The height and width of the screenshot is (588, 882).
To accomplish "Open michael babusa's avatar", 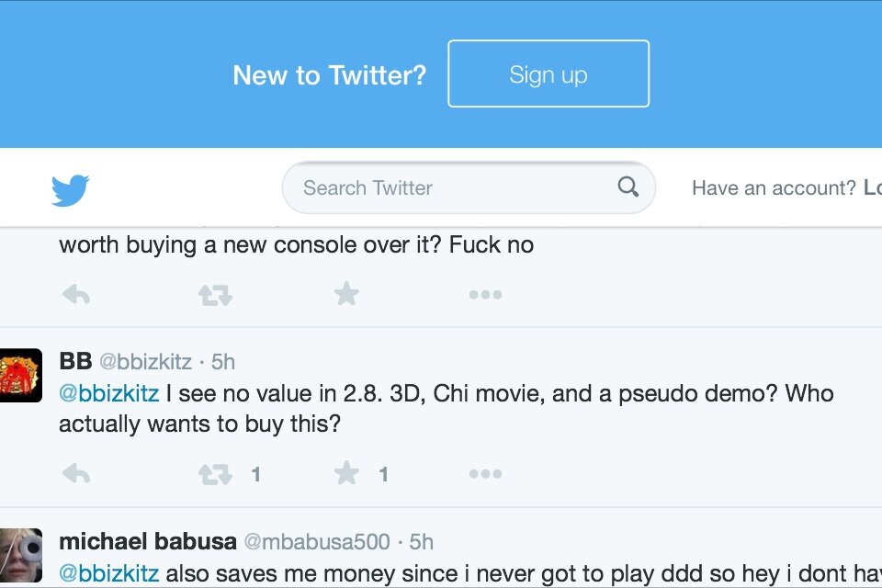I will 20,555.
